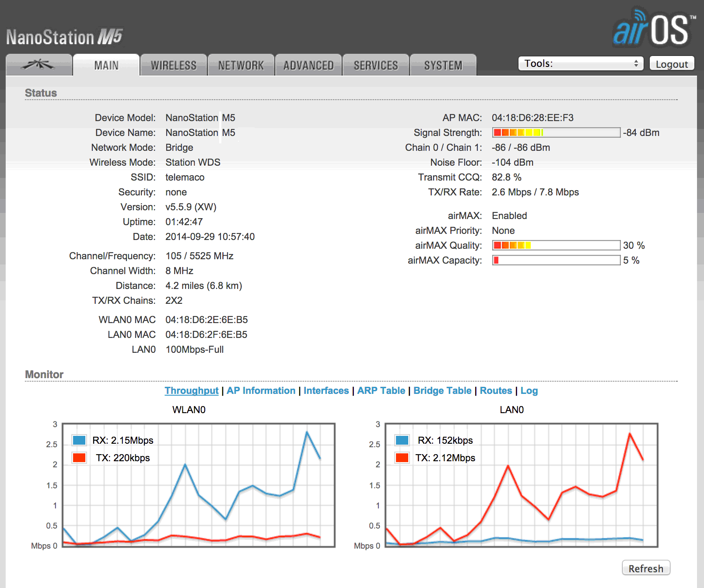The width and height of the screenshot is (704, 588).
Task: Switch to the WIRELESS tab
Action: pos(174,65)
